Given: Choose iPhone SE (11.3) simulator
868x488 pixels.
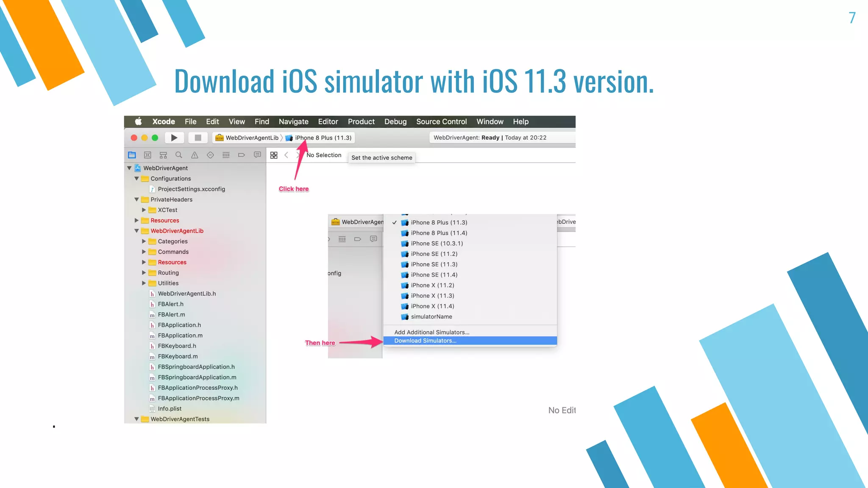Looking at the screenshot, I should [470, 264].
